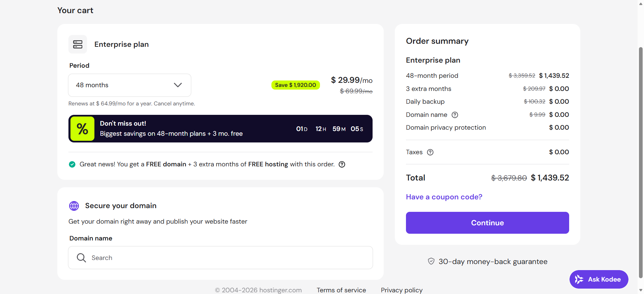
Task: Click the crossed-out '$ 3,679.80' total
Action: [x=509, y=178]
